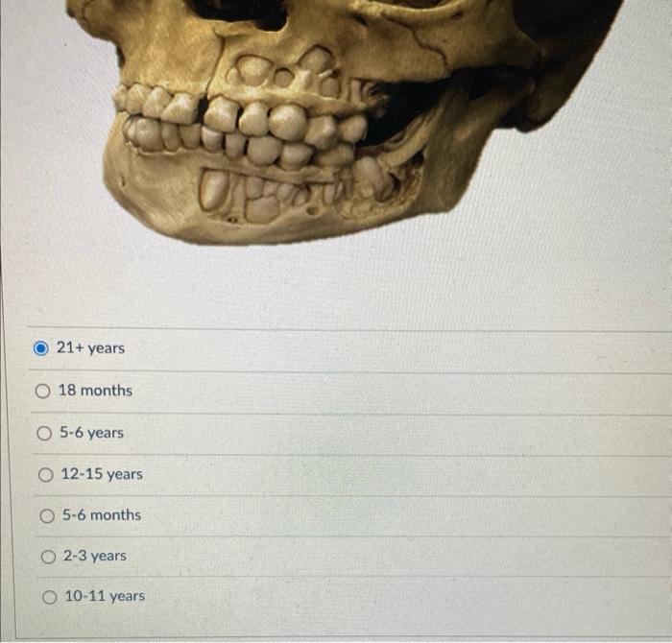Screen dimensions: 672x643
Task: Select the 21+ years radio button
Action: pyautogui.click(x=40, y=348)
